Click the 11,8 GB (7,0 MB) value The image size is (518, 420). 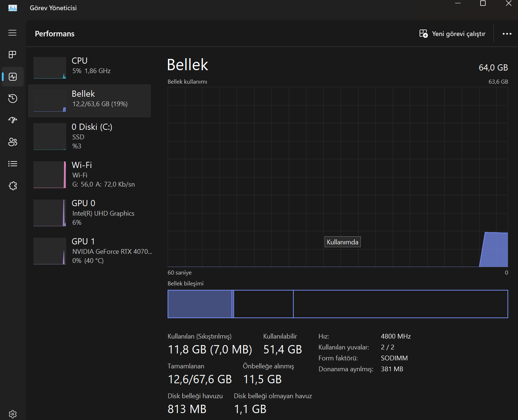pos(210,349)
